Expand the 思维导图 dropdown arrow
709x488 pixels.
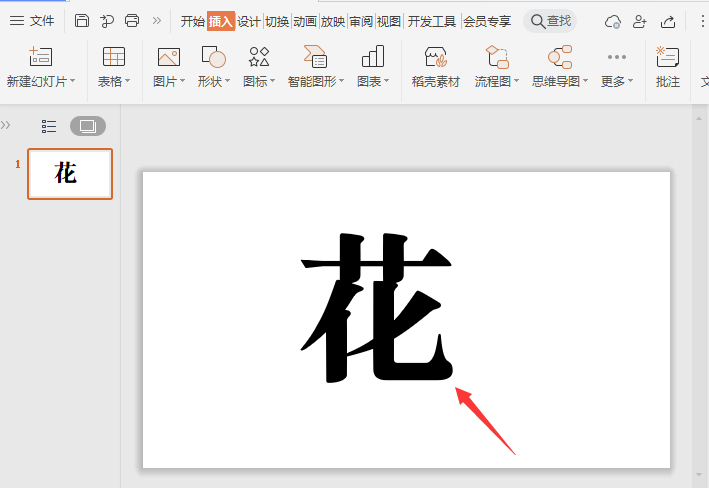point(585,81)
